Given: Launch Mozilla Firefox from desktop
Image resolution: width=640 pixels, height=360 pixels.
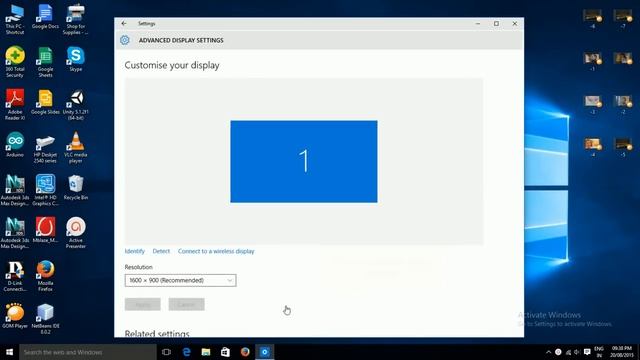Looking at the screenshot, I should coord(45,276).
